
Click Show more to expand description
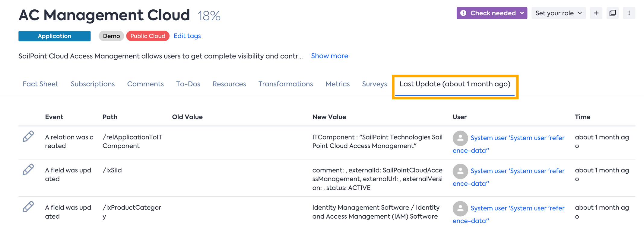click(x=329, y=56)
